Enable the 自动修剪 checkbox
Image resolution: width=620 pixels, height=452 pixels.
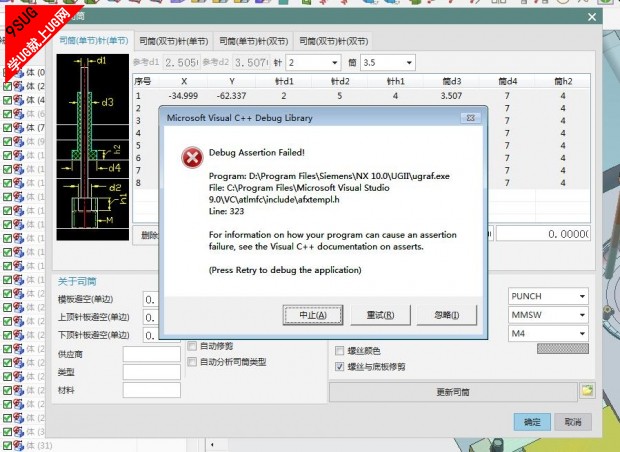pos(192,346)
